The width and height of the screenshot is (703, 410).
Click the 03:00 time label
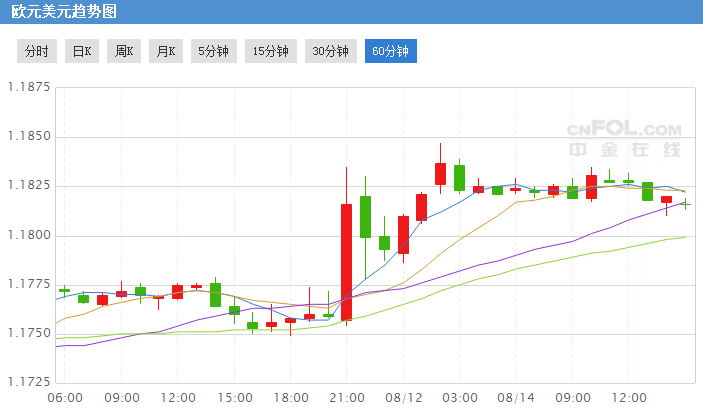point(460,398)
